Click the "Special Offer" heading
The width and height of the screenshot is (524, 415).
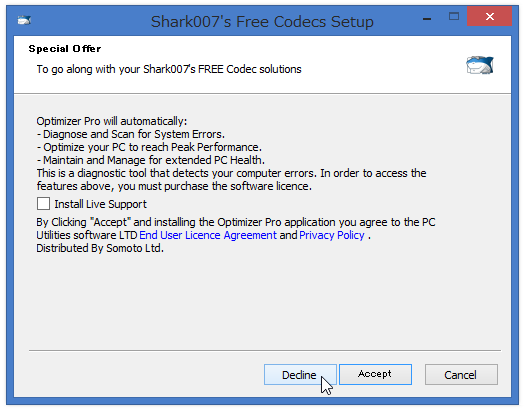coord(65,49)
